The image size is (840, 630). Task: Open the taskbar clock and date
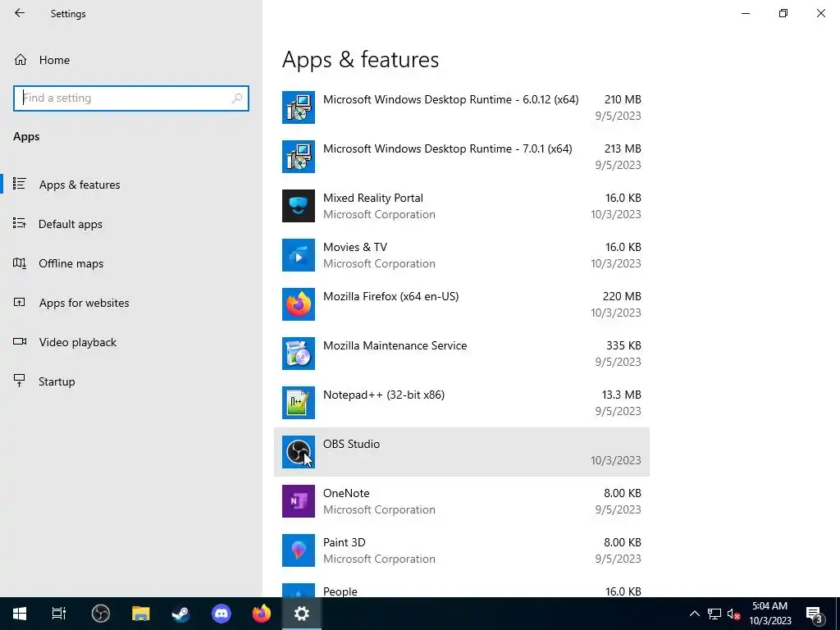769,614
